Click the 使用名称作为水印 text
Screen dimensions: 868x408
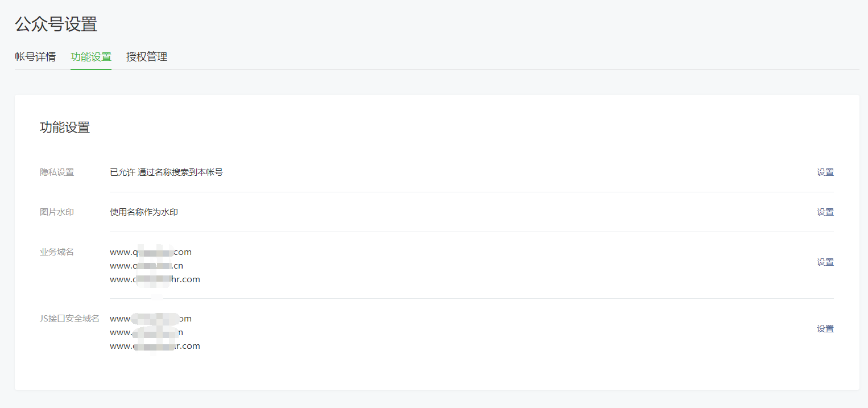pos(144,212)
